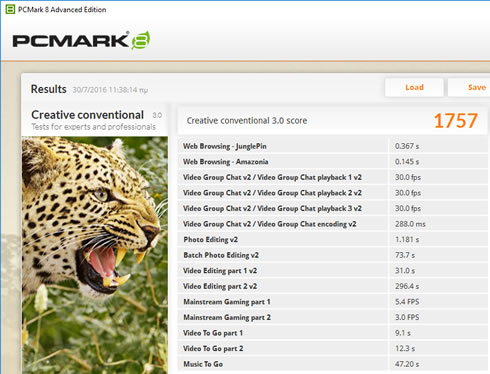Image resolution: width=490 pixels, height=374 pixels.
Task: Click the PCMARK 8 logo in the header
Action: [81, 40]
